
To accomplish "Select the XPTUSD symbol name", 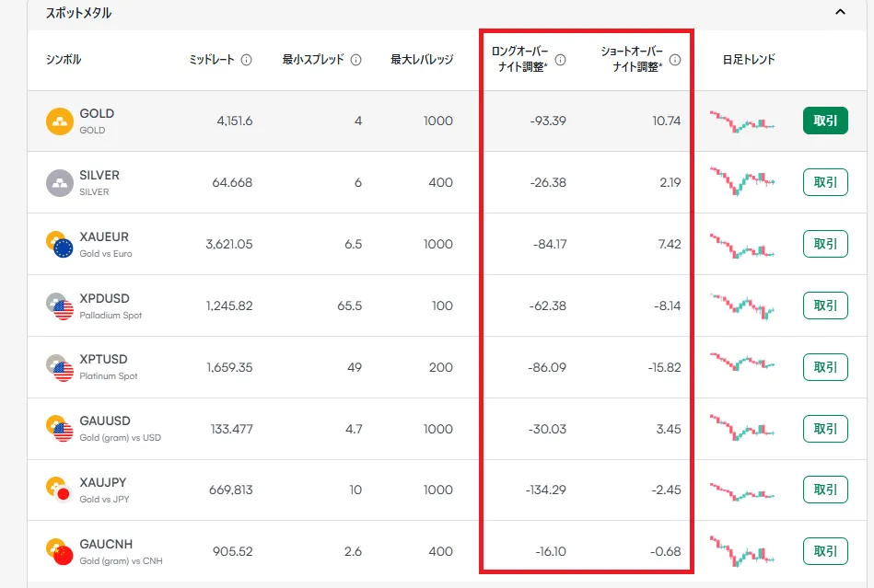I will (104, 359).
